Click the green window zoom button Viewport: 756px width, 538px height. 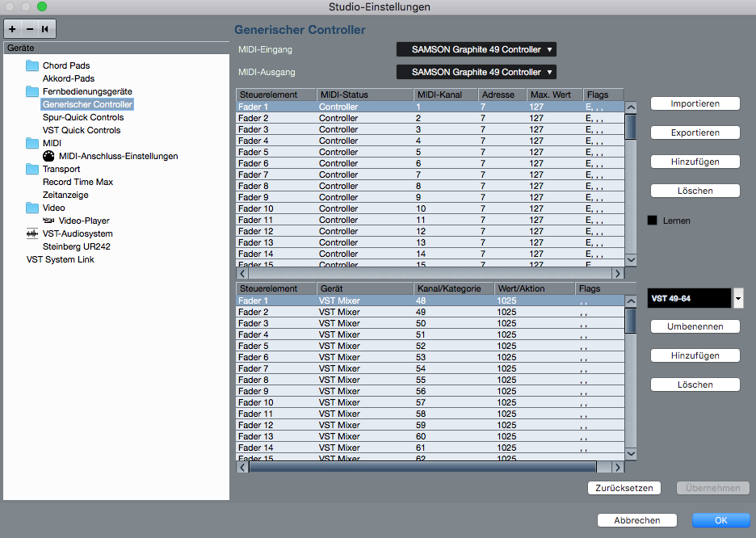(x=42, y=6)
